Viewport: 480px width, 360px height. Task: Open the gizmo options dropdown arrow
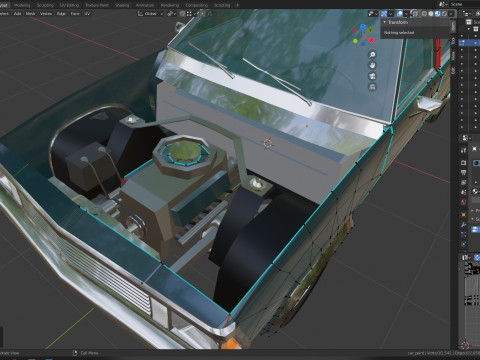[390, 14]
